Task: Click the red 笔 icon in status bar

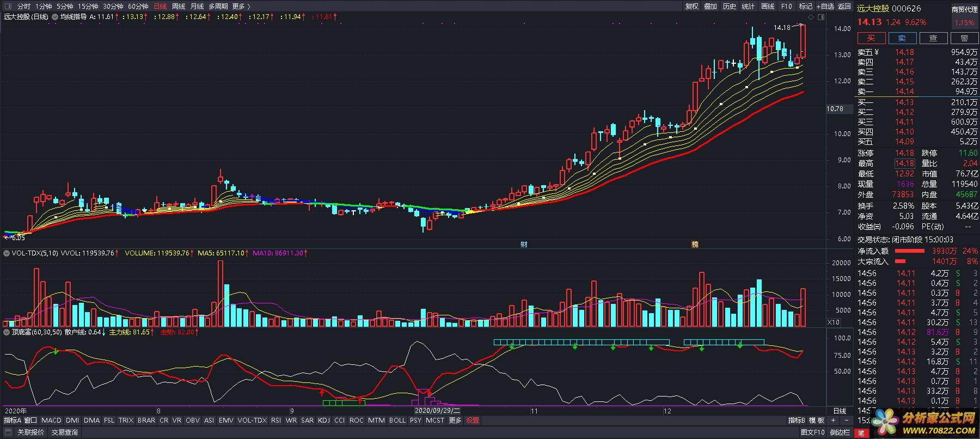Action: 861,433
